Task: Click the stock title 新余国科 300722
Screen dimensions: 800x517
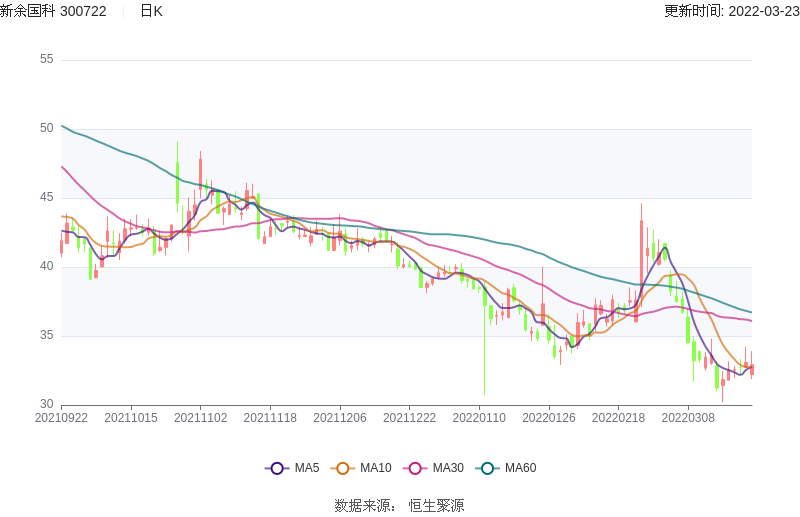Action: [54, 11]
